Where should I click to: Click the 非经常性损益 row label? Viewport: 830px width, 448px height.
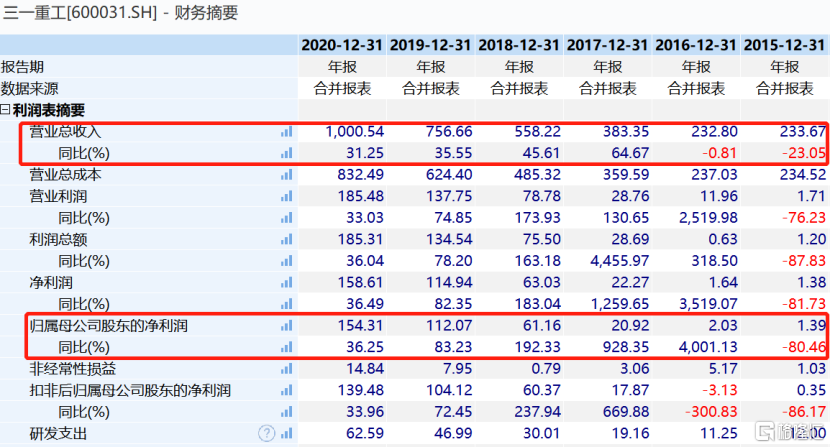click(73, 369)
